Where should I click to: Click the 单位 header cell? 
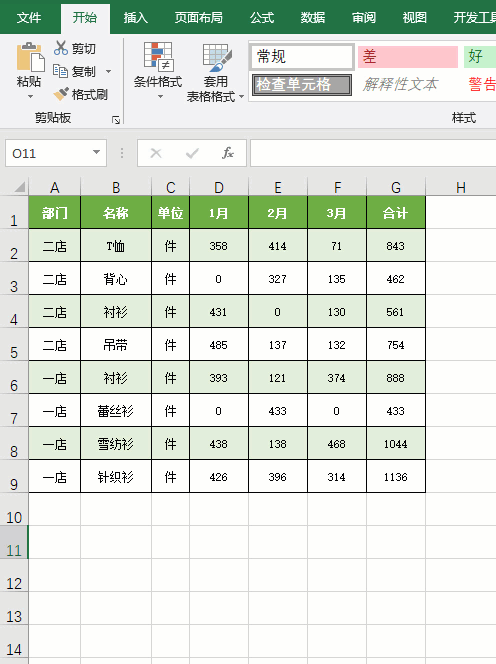coord(170,213)
